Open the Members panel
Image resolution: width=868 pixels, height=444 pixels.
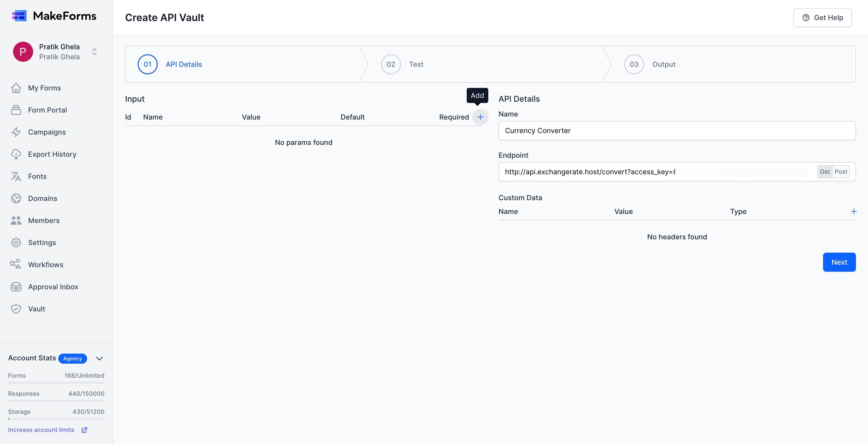[x=44, y=220]
